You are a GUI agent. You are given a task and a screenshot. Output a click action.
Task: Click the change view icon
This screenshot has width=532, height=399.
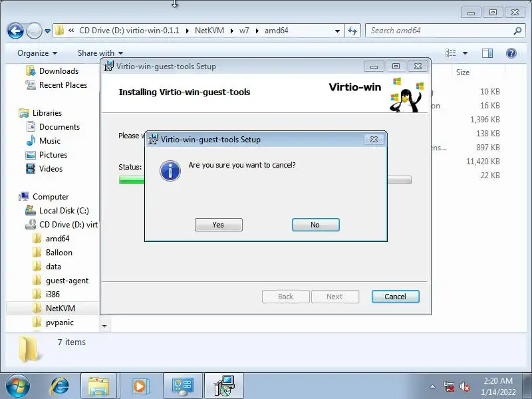(x=451, y=53)
